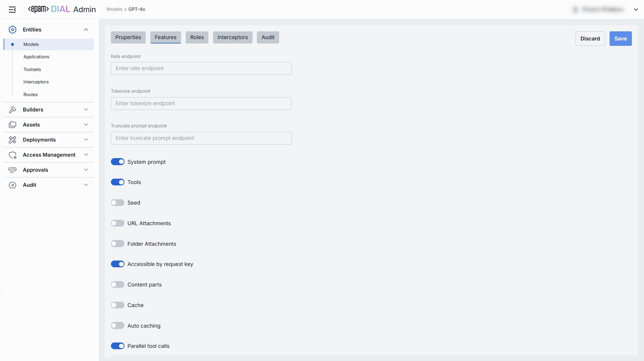644x361 pixels.
Task: Click the Audit compass icon
Action: 12,185
